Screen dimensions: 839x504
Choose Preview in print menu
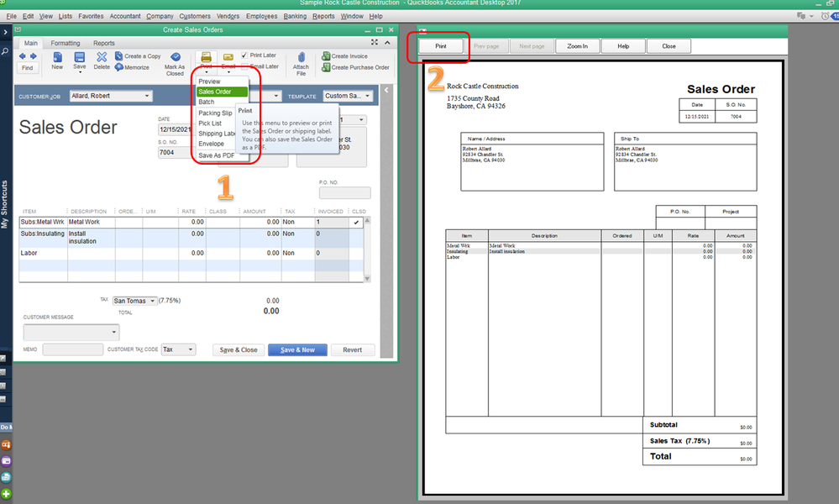222,81
